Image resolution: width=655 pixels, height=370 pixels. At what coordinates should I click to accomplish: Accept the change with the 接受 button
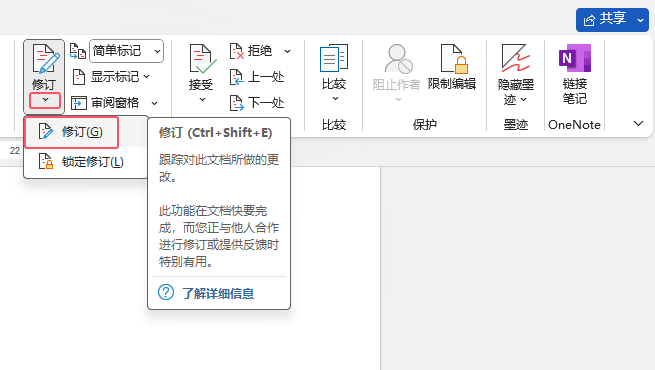pyautogui.click(x=201, y=67)
